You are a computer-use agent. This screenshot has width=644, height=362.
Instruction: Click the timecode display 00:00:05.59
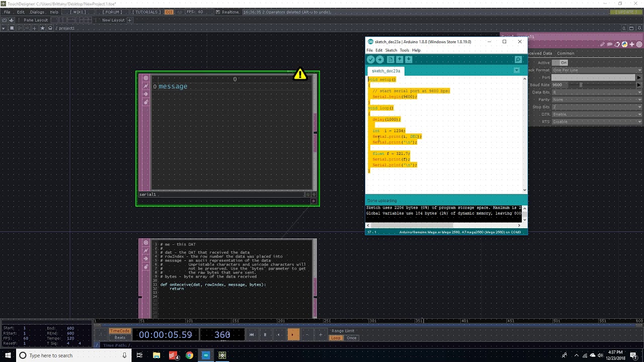click(x=166, y=335)
